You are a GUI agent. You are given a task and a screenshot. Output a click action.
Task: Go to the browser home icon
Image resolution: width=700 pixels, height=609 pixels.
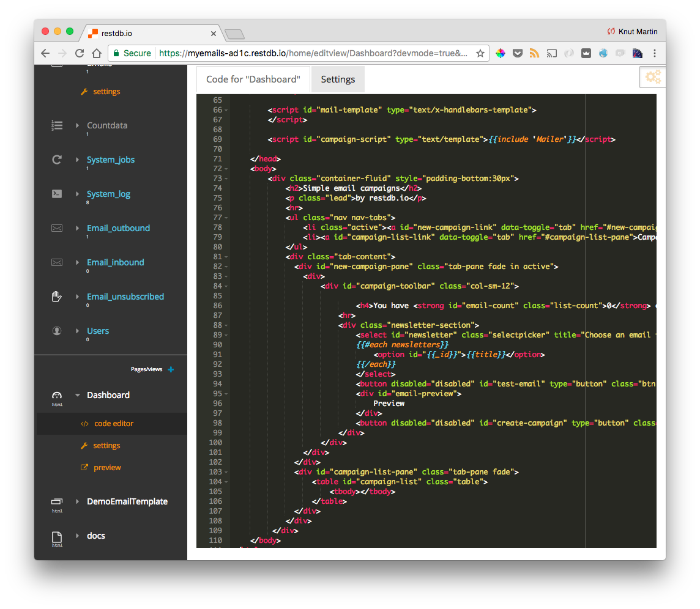click(x=97, y=53)
